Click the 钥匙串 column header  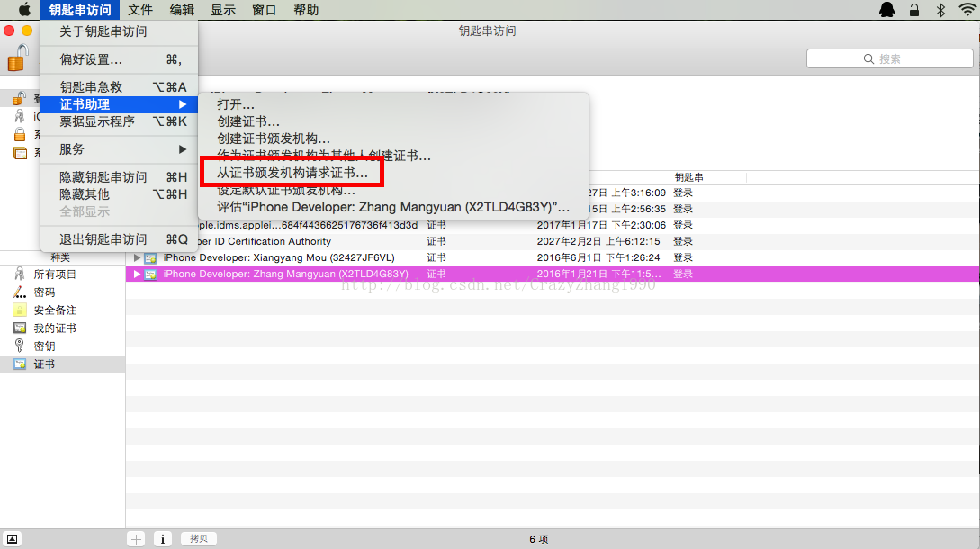click(708, 177)
